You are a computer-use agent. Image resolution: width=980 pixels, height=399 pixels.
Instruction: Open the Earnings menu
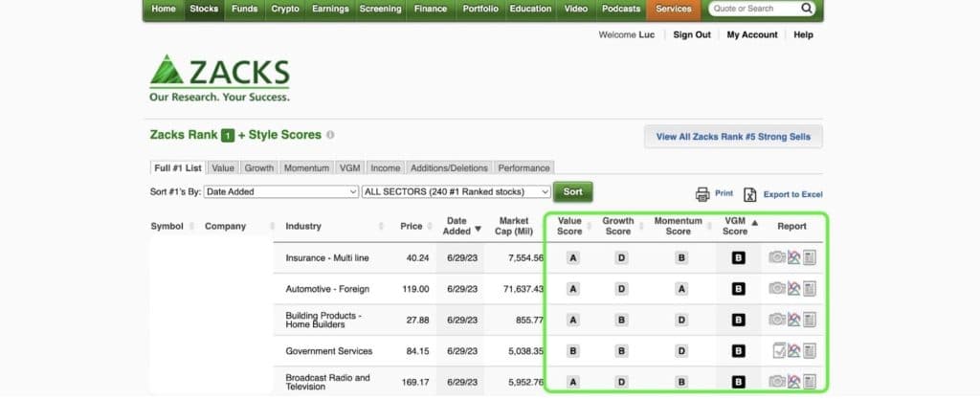(x=330, y=10)
